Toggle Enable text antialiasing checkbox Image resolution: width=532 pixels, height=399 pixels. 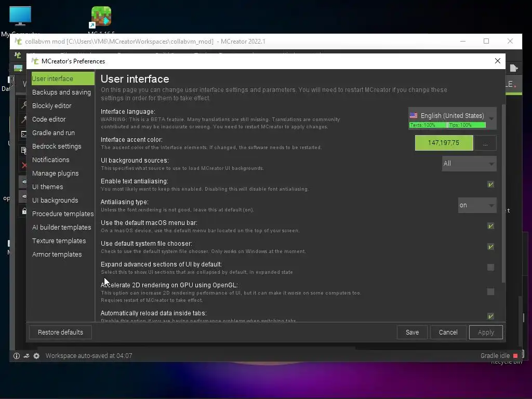[x=490, y=184]
